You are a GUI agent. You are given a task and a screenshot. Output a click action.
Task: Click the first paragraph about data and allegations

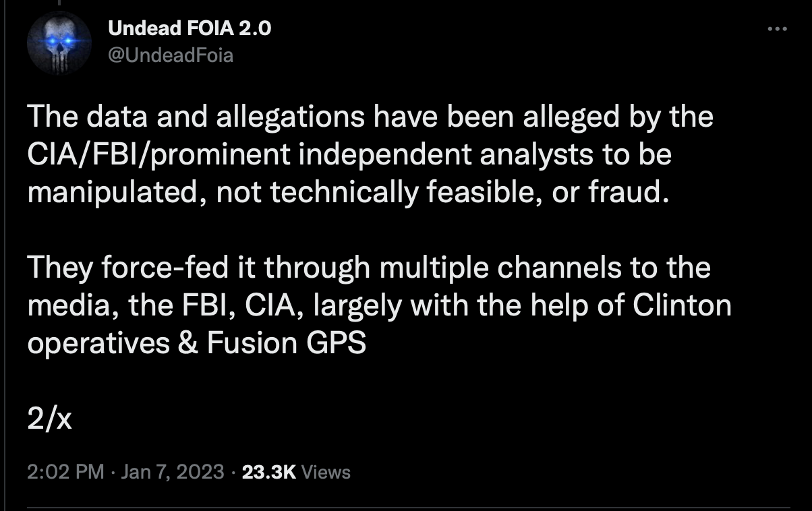pos(370,156)
